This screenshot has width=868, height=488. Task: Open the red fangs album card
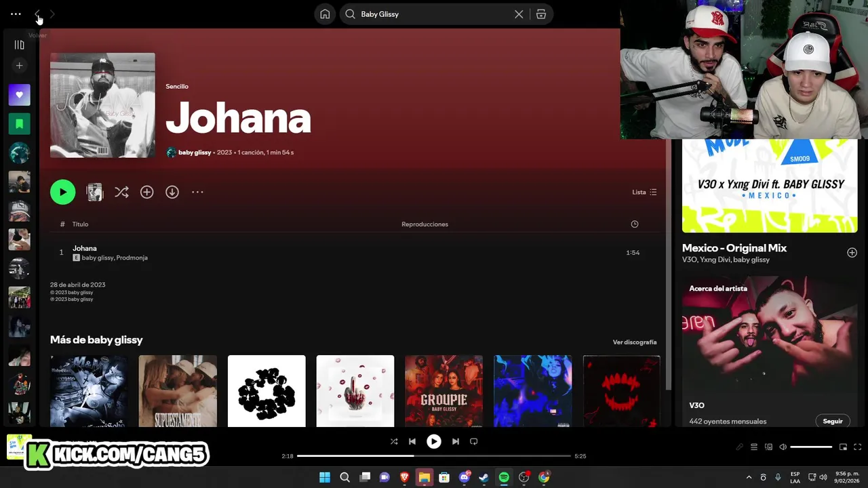coord(621,391)
